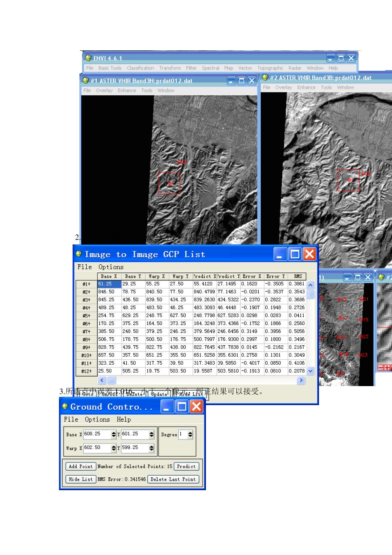The height and width of the screenshot is (555, 392).
Task: Select GCP row header #5+
Action: [x=86, y=315]
